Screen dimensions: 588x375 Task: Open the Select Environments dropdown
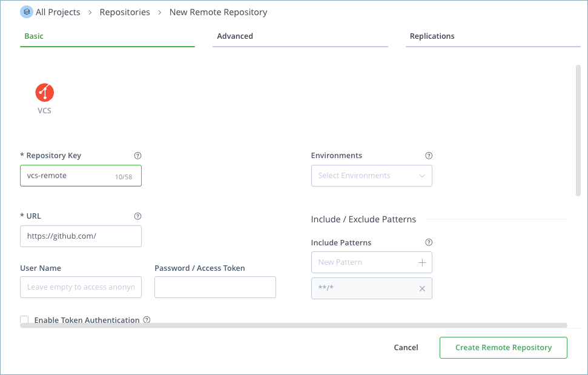[371, 175]
